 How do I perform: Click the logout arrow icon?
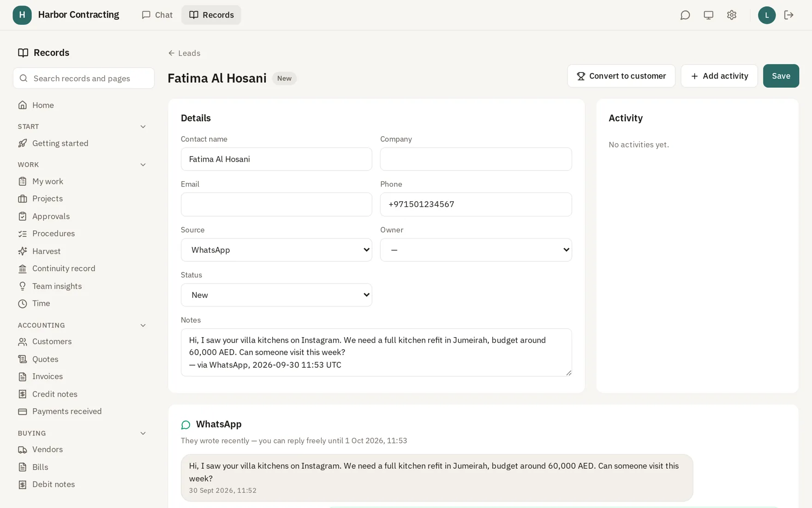[x=788, y=15]
